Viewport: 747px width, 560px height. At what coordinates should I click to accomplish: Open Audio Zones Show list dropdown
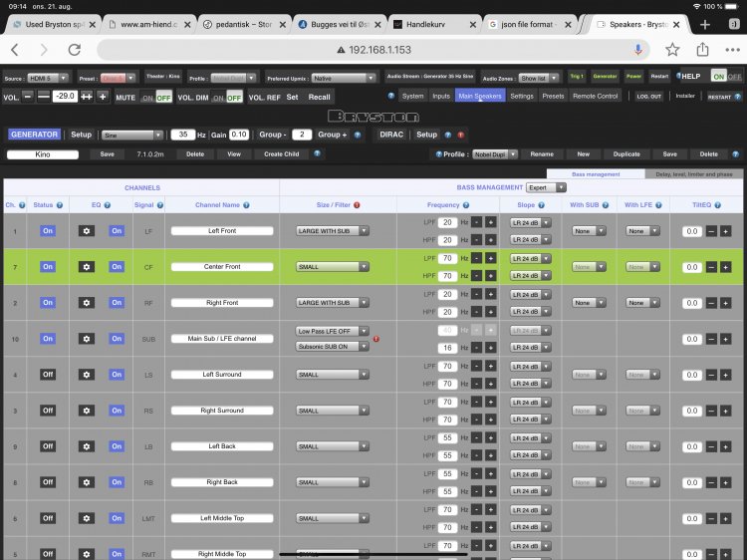(538, 78)
